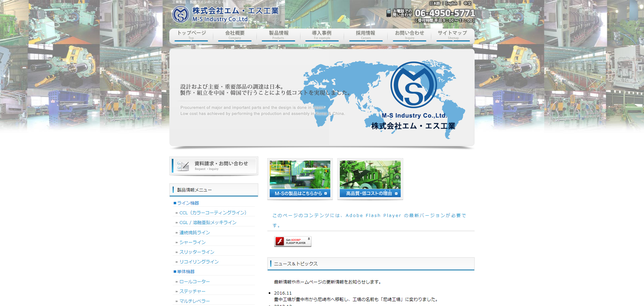Image resolution: width=644 pixels, height=306 pixels.
Task: Open ロールコーター link
Action: click(195, 281)
